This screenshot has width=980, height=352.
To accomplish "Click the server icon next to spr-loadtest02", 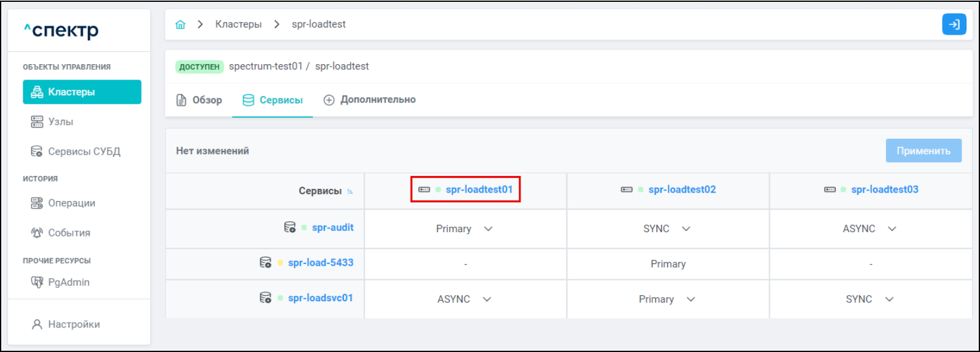I will 626,189.
